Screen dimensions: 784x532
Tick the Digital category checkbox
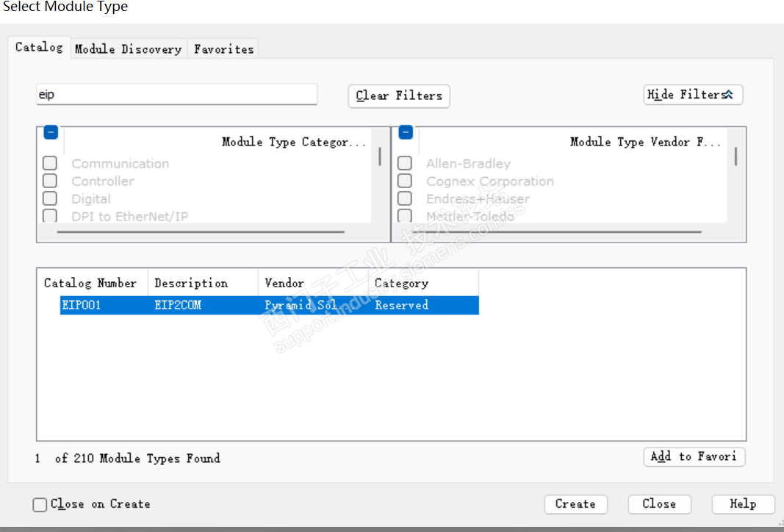(50, 198)
